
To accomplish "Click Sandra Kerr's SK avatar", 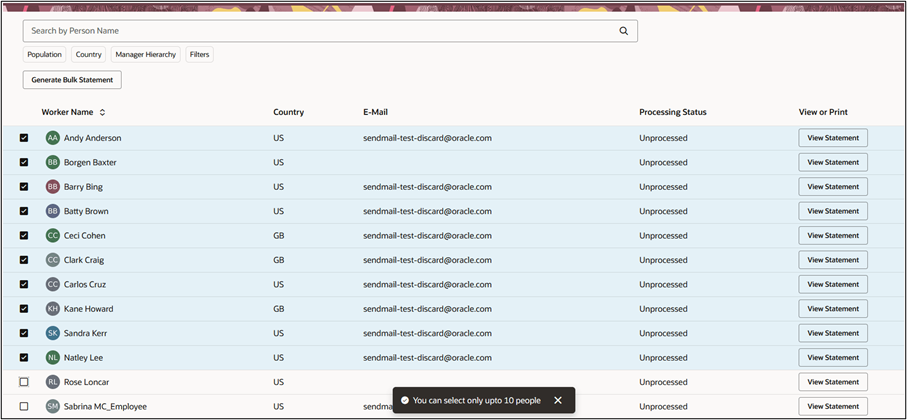I will point(53,333).
